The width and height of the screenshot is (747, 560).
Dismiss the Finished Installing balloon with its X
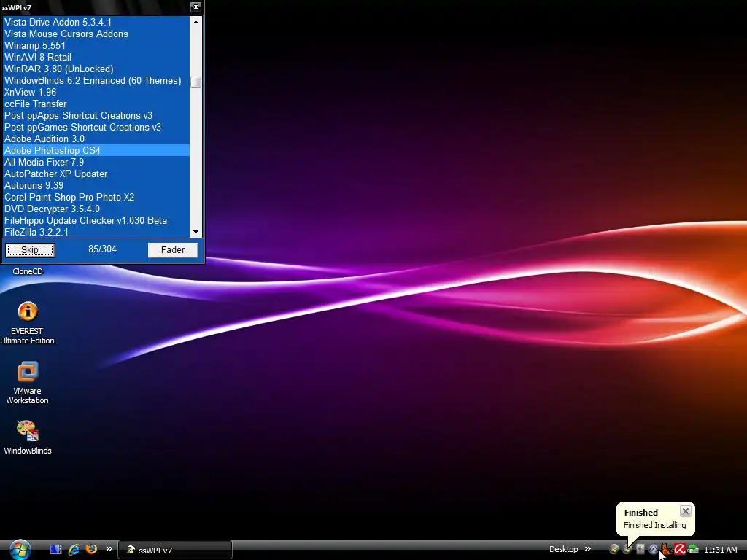(x=686, y=511)
